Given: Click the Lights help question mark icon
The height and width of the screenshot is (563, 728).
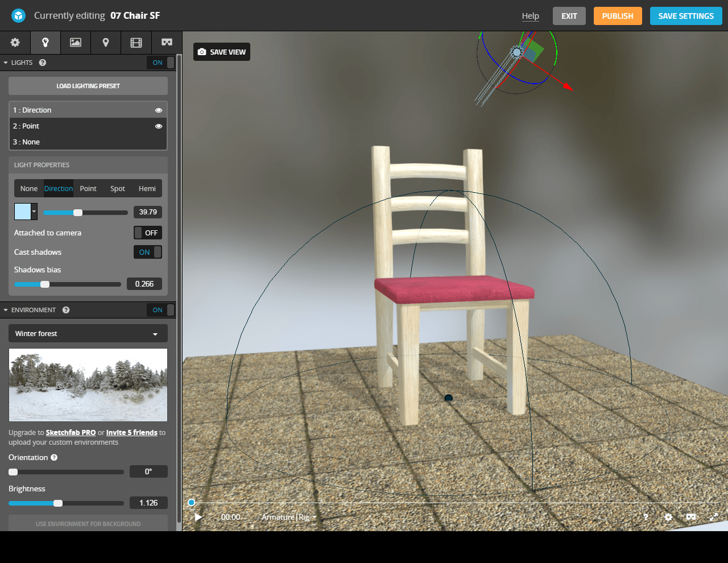Looking at the screenshot, I should pos(43,63).
